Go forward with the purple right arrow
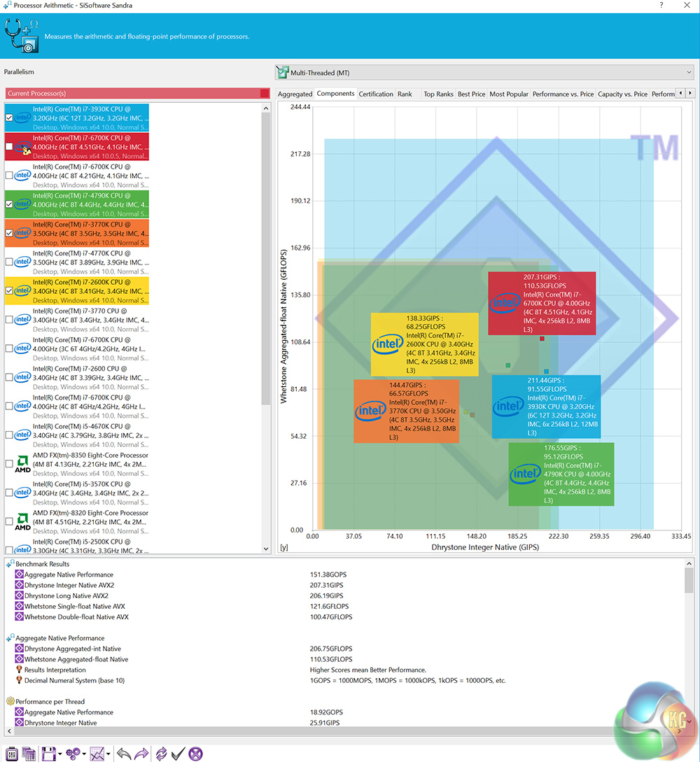700x762 pixels. pos(141,754)
